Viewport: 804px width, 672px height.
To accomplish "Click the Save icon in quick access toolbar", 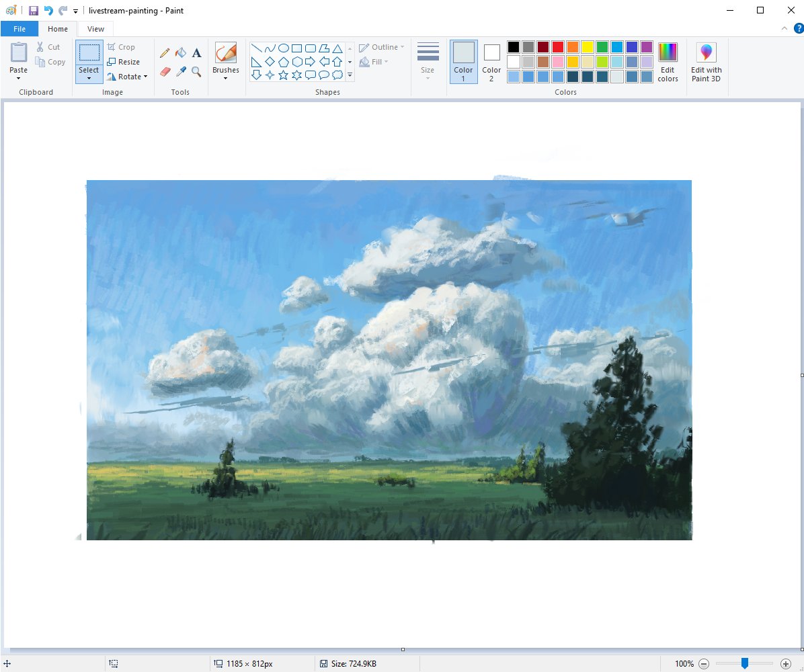I will [34, 10].
